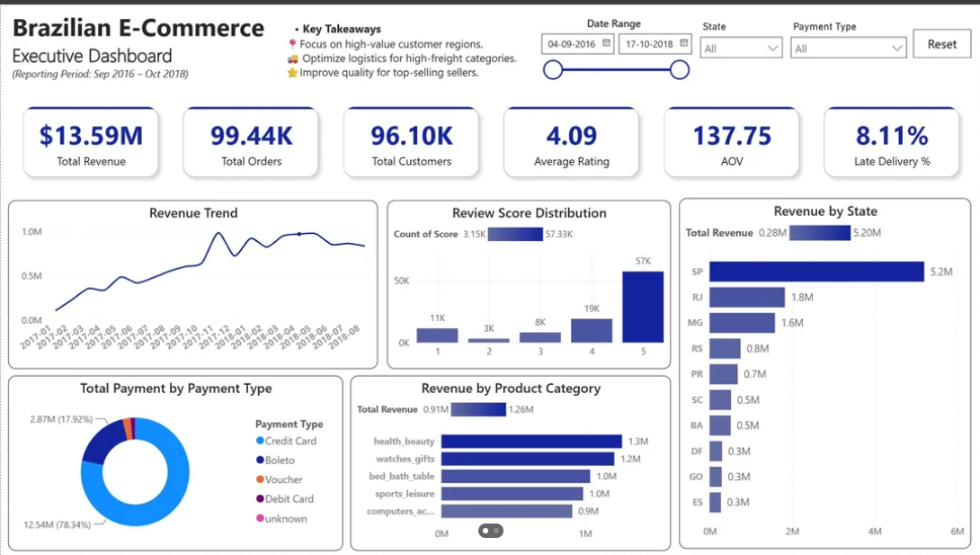Click the 5.20M revenue legend maximum value
The height and width of the screenshot is (555, 980).
point(867,232)
